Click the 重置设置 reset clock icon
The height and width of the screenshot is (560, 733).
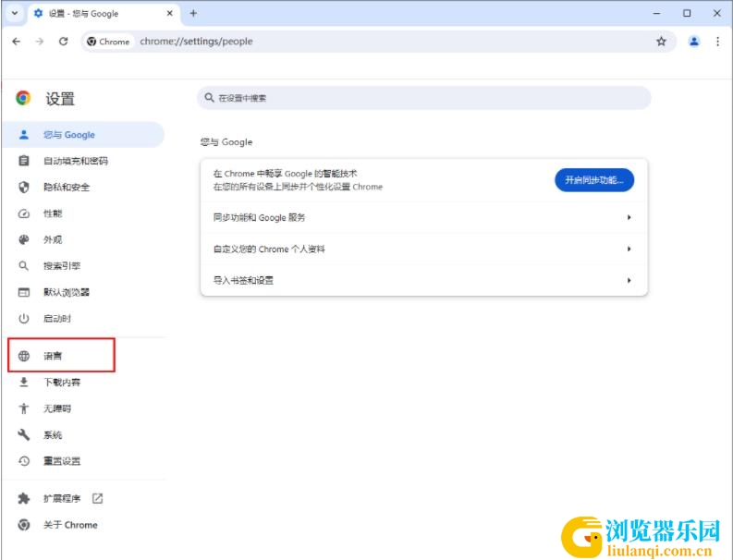pos(24,461)
